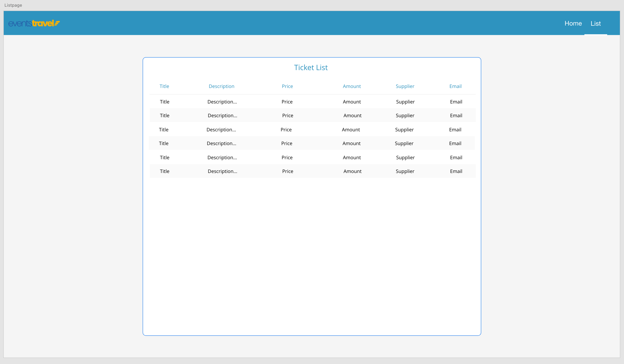This screenshot has width=624, height=364.
Task: Sort by the Email column header
Action: point(455,86)
